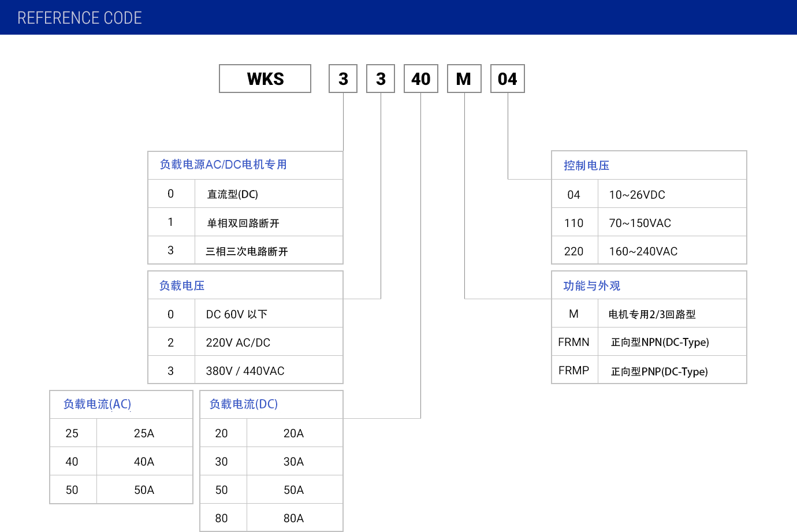797x532 pixels.
Task: Select the 直流型(DC) row
Action: pyautogui.click(x=233, y=194)
